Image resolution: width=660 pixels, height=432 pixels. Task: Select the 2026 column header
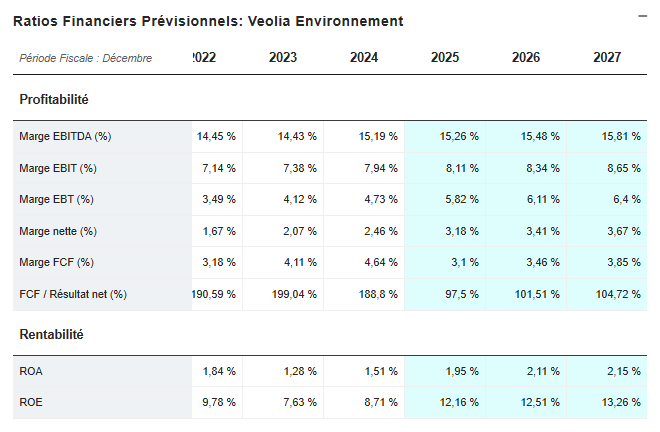tap(526, 58)
